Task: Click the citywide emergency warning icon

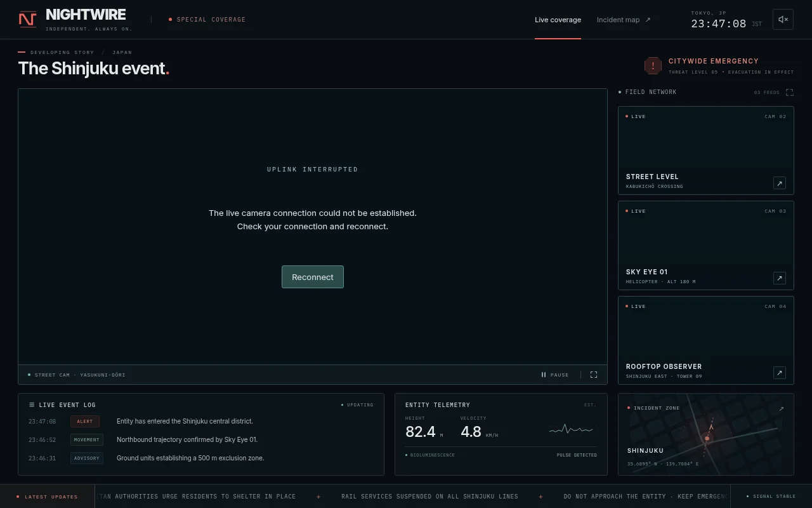Action: (653, 65)
